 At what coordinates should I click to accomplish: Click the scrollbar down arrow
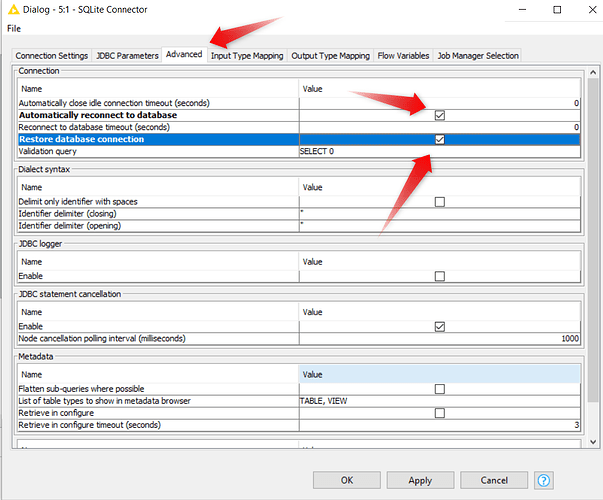pos(593,442)
